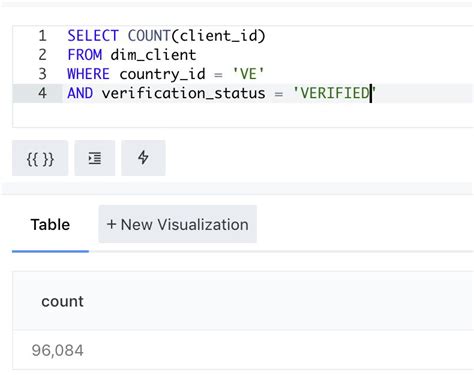This screenshot has width=474, height=382.
Task: Select the 96,084 result cell
Action: pos(57,350)
